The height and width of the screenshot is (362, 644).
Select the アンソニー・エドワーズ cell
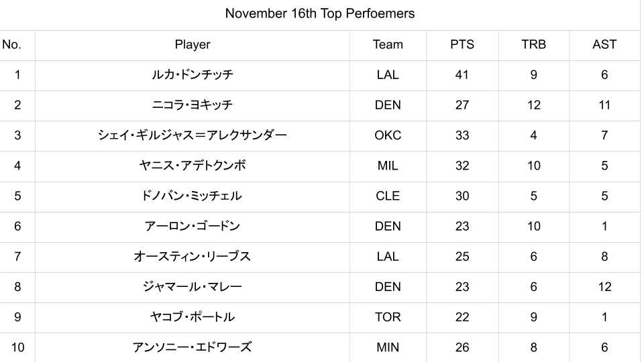coord(193,347)
